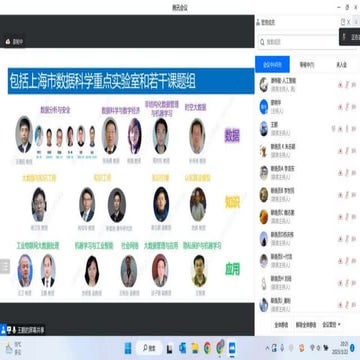Click the gray sidebar handle on slide's left edge
The width and height of the screenshot is (360, 360).
[x=5, y=266]
